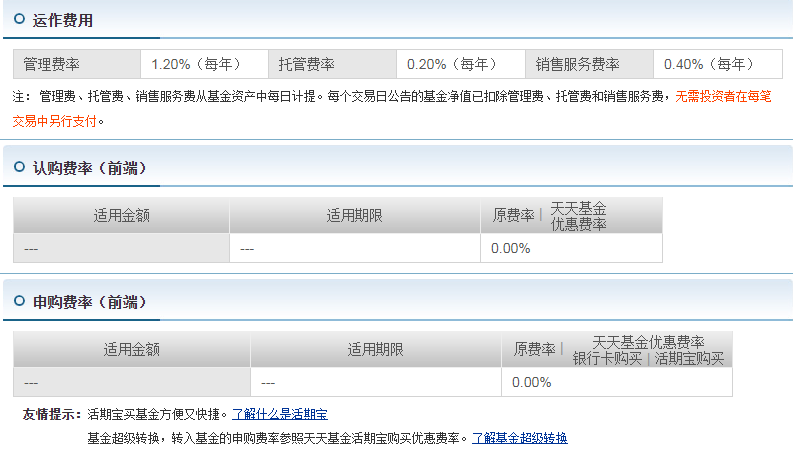Select the 0.40%（每年） value cell
Image resolution: width=793 pixels, height=454 pixels.
click(718, 64)
